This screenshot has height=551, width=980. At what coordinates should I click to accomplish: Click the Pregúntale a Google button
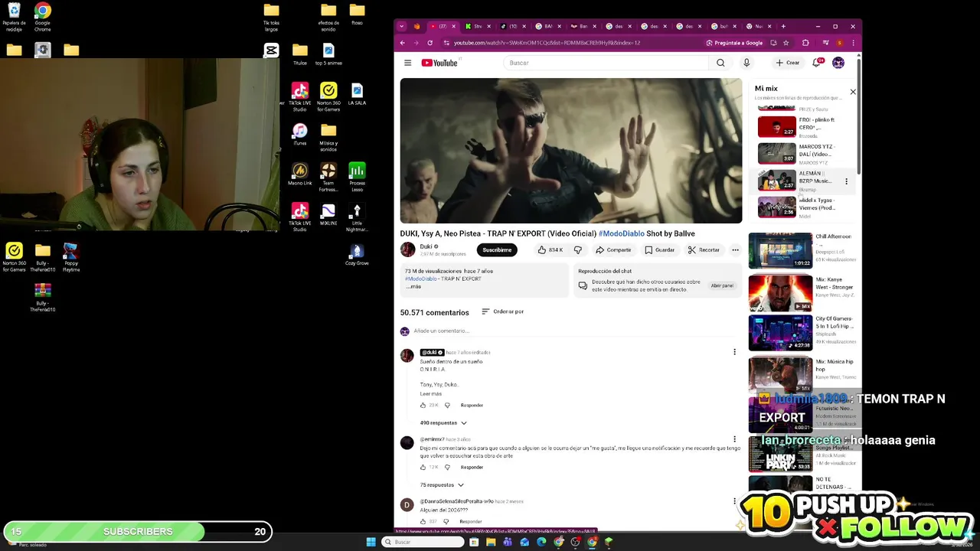[734, 43]
